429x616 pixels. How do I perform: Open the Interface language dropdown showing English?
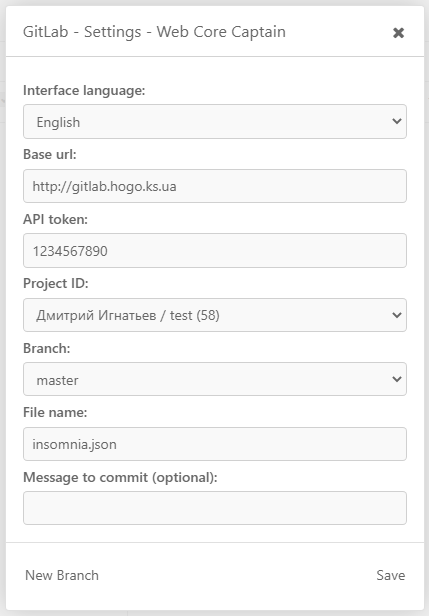215,121
